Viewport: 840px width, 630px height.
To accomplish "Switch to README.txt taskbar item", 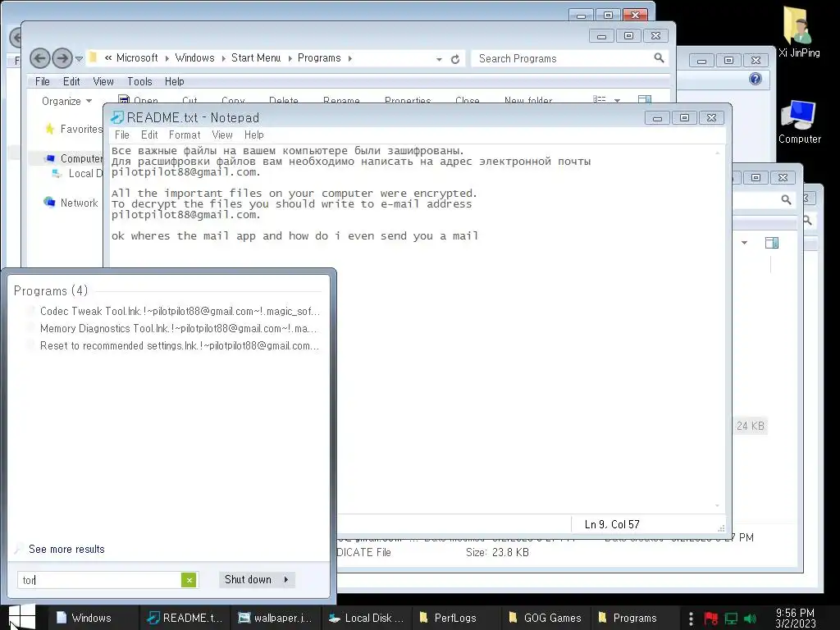I will point(185,618).
